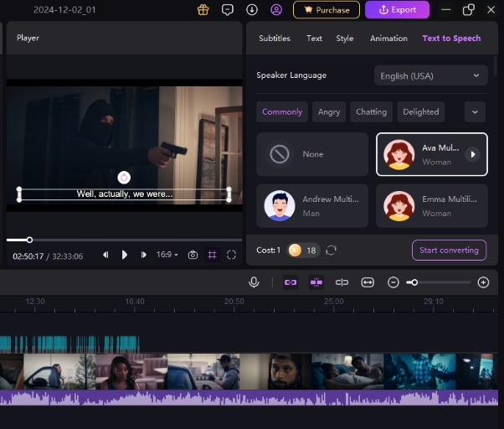Preview the Ava voice with play icon
This screenshot has width=504, height=429.
coord(472,154)
